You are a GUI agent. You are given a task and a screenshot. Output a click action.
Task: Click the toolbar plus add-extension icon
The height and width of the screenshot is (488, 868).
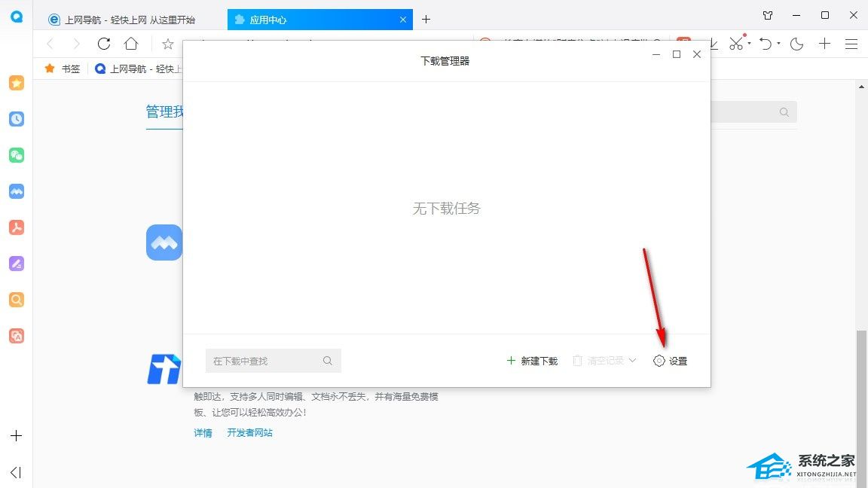coord(824,44)
